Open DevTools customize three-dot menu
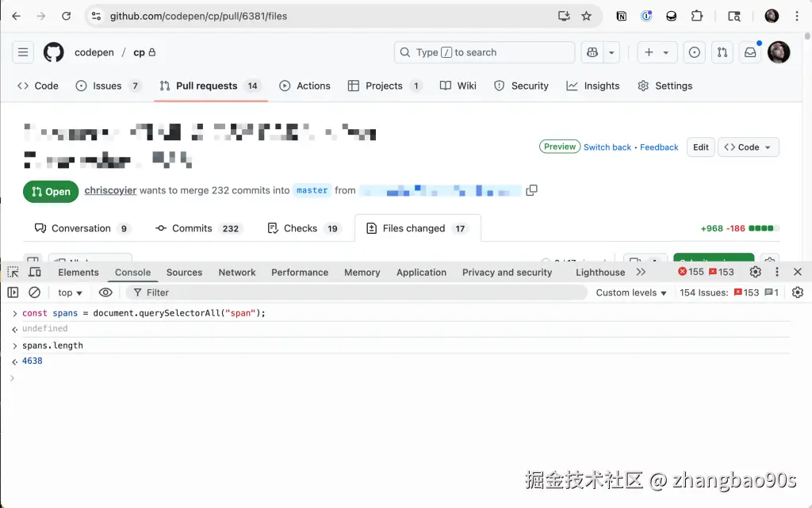The width and height of the screenshot is (812, 508). (x=777, y=272)
